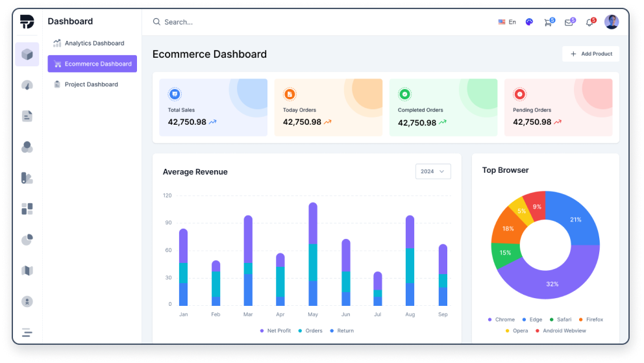Screen dimensions: 644x363
Task: Click the pie chart sidebar icon
Action: 27,240
